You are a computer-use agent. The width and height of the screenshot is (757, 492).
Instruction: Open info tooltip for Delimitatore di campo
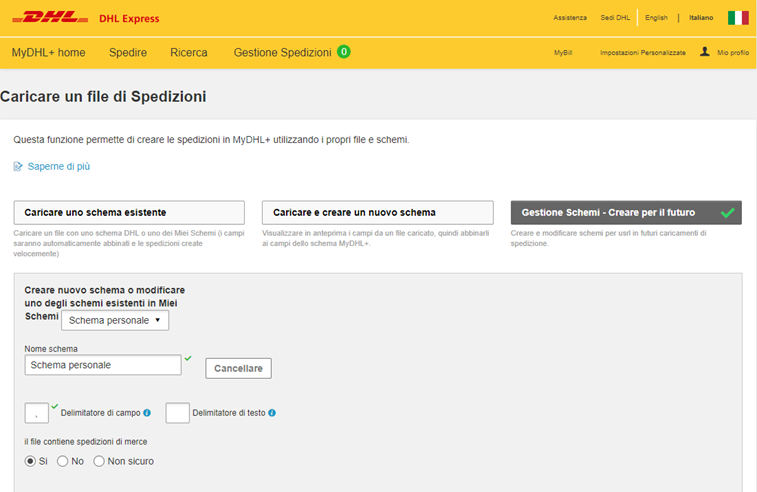147,412
